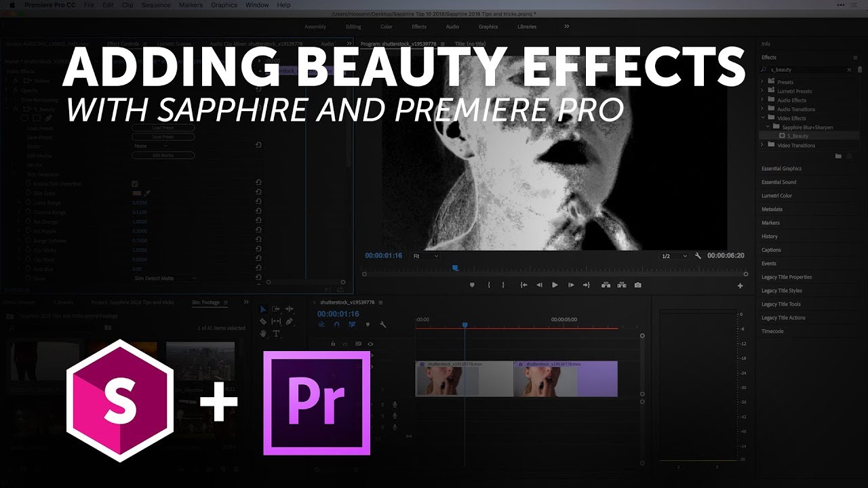Open the 1/2 playback resolution dropdown
The image size is (868, 488).
(x=674, y=256)
